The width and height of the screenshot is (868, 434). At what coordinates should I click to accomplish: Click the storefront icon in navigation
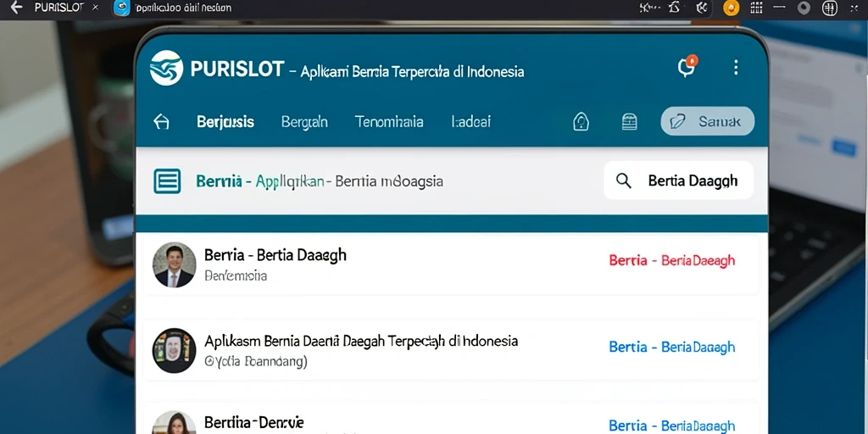[630, 122]
